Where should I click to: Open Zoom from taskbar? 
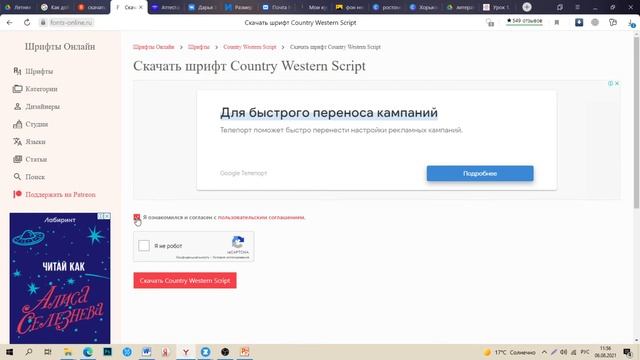[205, 352]
